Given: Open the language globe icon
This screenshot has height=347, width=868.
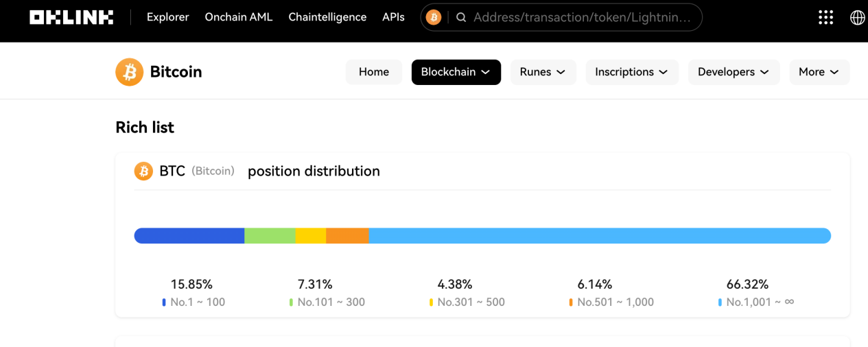Looking at the screenshot, I should pos(857,17).
